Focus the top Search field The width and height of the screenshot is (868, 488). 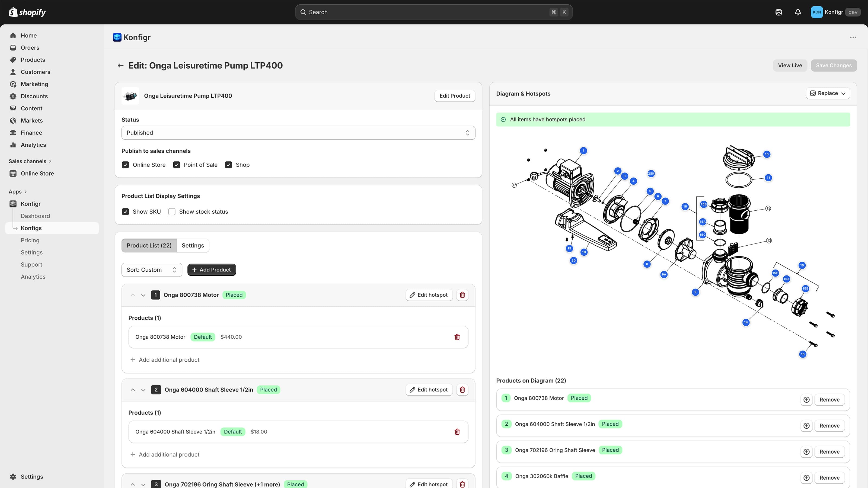[x=434, y=12]
